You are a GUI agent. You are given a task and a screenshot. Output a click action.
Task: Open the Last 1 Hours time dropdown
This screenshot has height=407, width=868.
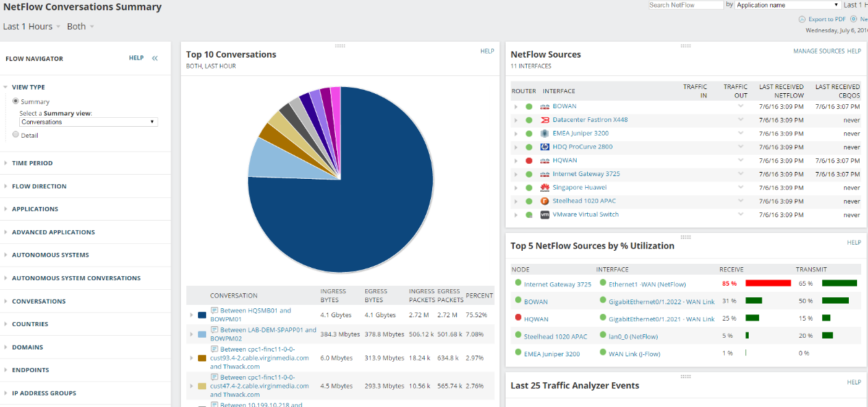pyautogui.click(x=32, y=26)
